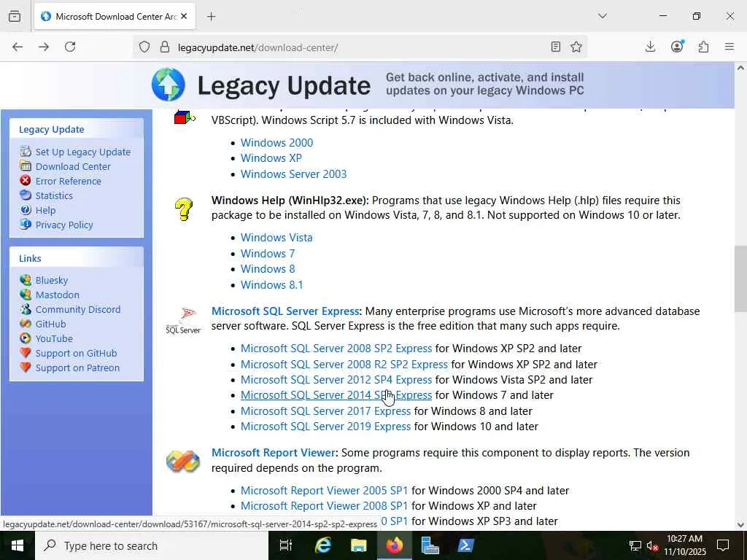Click Support on GitHub link

pos(76,354)
